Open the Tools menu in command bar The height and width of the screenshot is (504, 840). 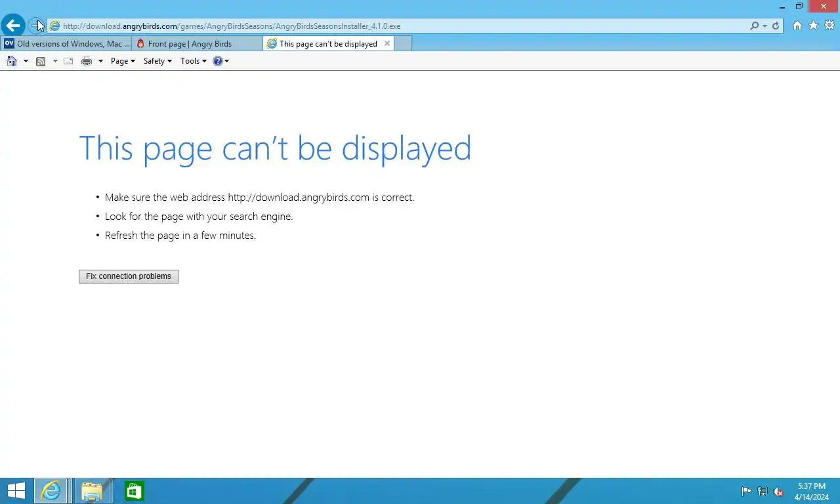(x=194, y=61)
